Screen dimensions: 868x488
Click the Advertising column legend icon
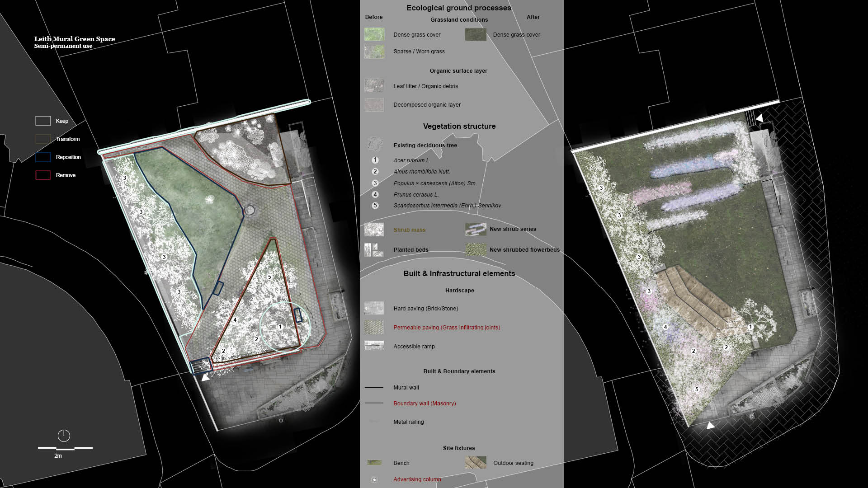[374, 479]
